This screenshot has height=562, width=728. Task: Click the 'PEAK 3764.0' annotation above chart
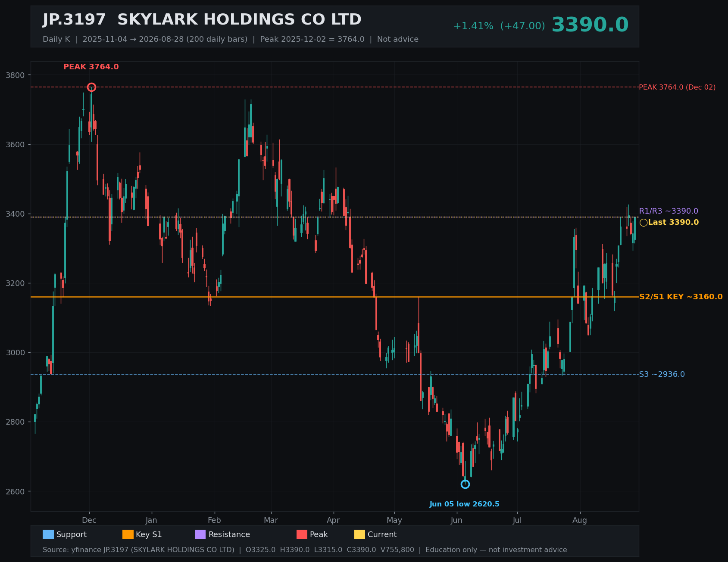pyautogui.click(x=91, y=67)
